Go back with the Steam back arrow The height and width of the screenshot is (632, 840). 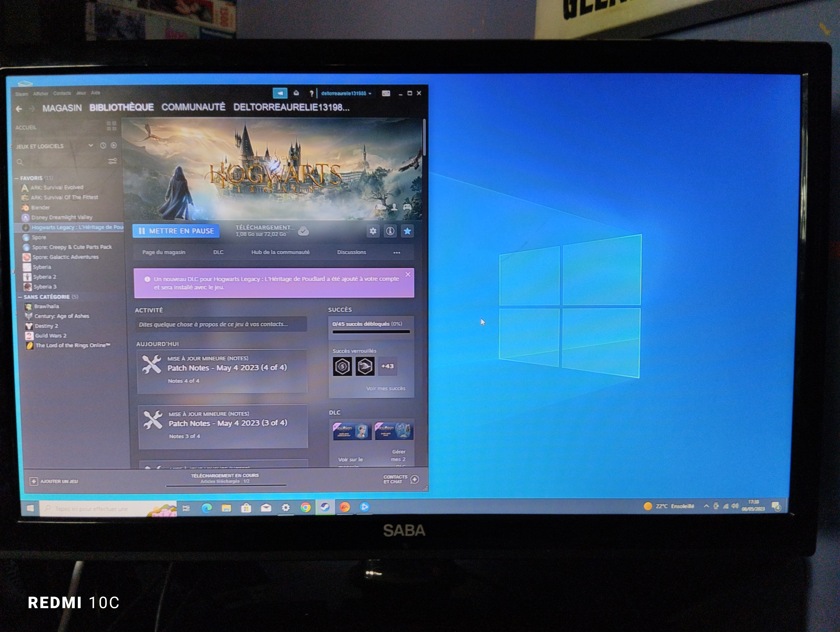point(19,109)
